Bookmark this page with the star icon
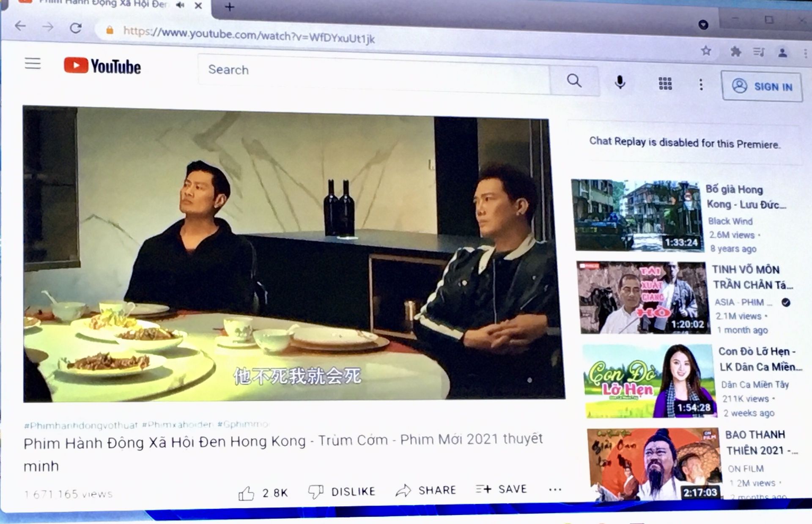 pos(706,51)
